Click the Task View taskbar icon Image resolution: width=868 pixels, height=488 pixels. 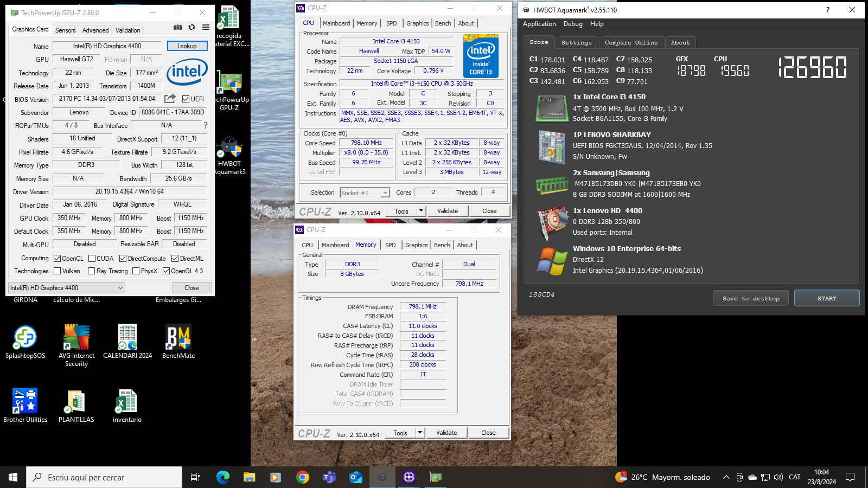(195, 477)
